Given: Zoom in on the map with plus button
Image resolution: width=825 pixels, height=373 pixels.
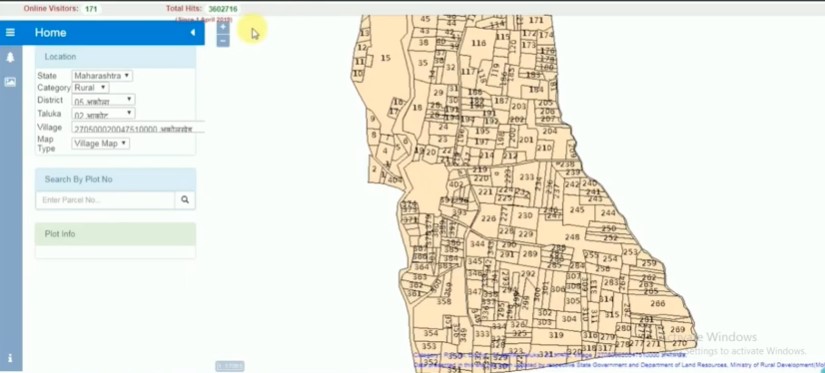Looking at the screenshot, I should 223,27.
